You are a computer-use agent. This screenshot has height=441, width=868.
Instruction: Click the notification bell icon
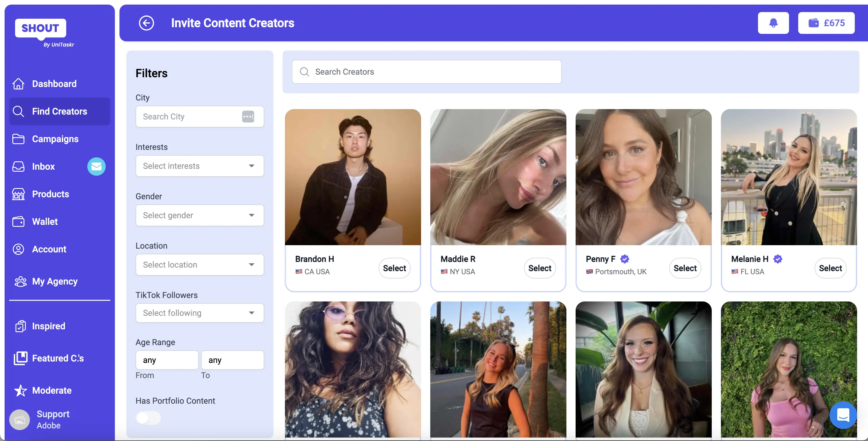[773, 23]
